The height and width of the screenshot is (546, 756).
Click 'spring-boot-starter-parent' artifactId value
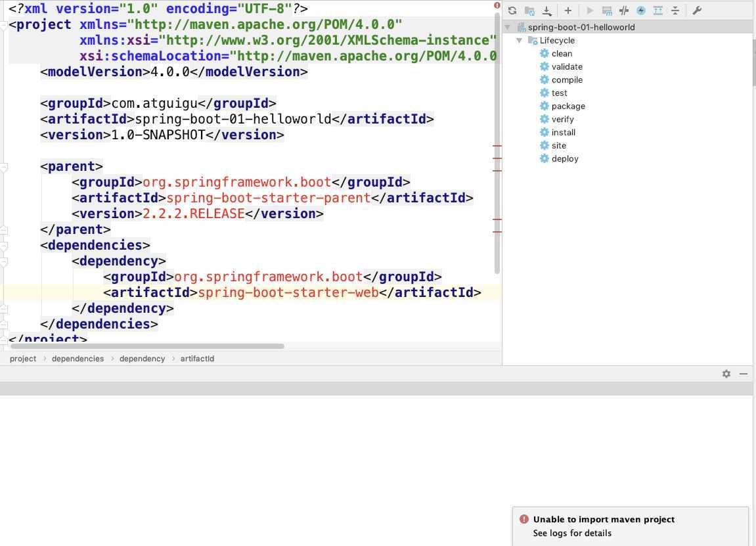point(269,198)
